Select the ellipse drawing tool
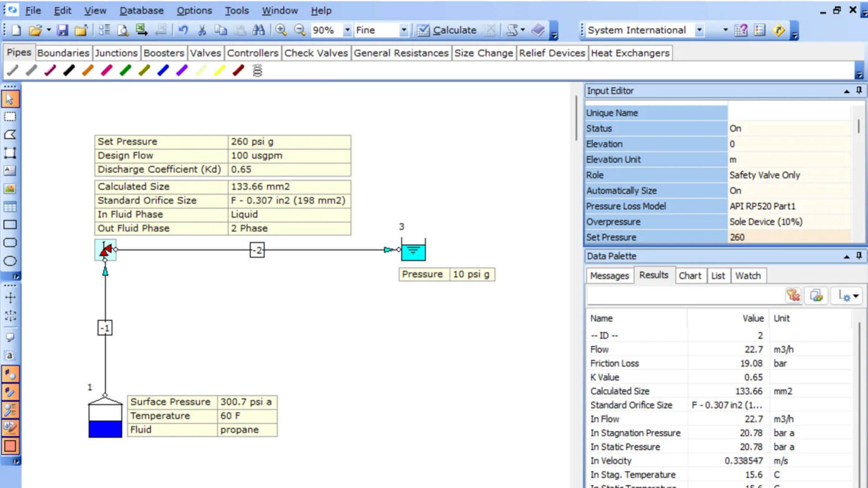 10,261
